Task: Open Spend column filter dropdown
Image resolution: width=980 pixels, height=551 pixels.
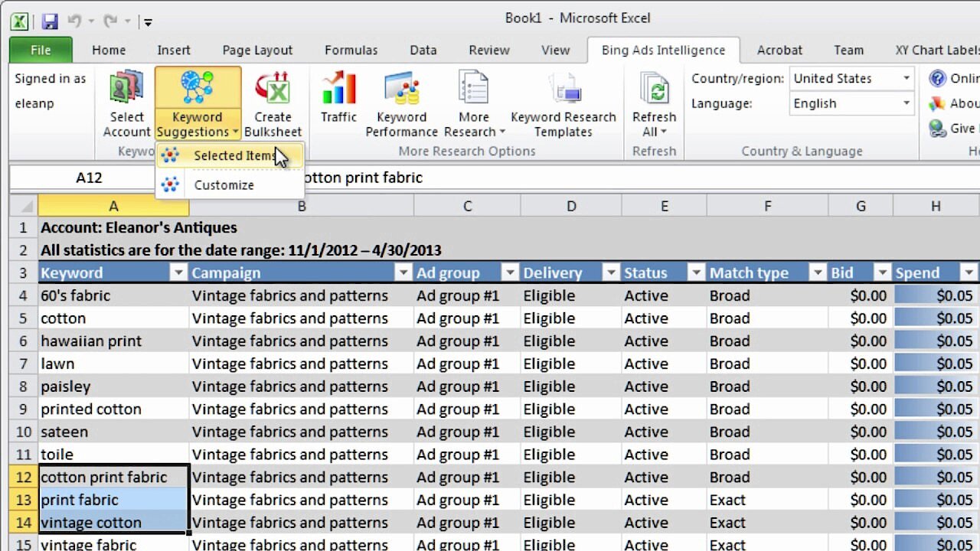Action: coord(969,273)
